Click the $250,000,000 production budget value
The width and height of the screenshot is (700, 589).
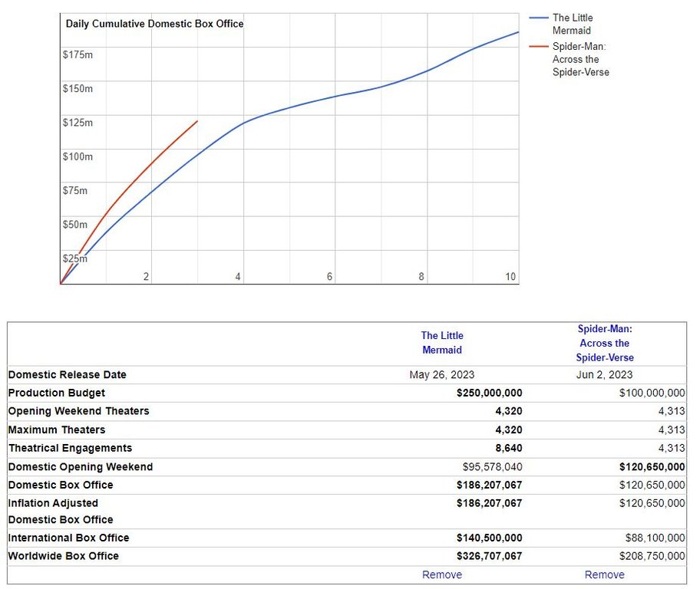pos(489,393)
